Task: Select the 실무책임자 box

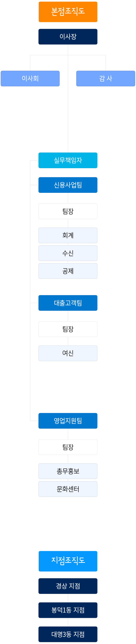Action: [68, 160]
